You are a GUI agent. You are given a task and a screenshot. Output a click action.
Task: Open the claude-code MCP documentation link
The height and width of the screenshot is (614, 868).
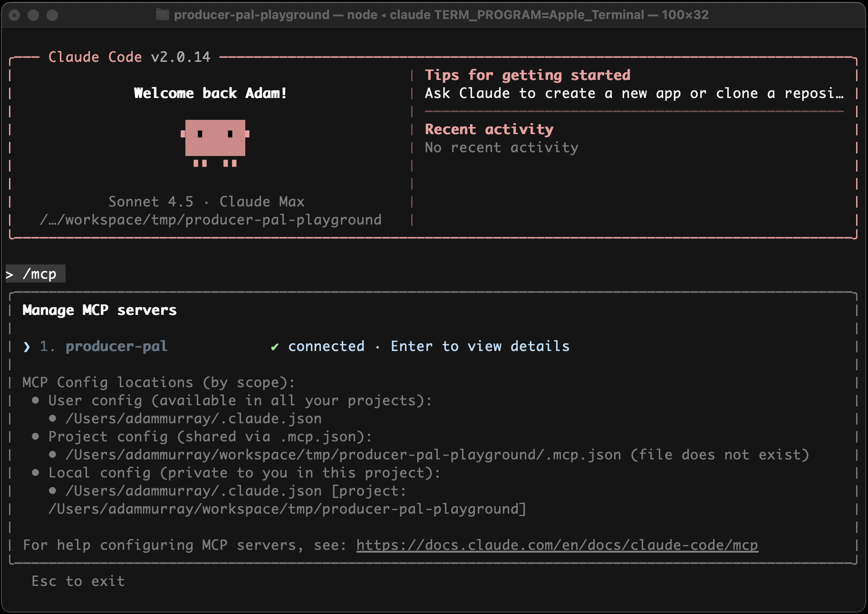coord(557,545)
